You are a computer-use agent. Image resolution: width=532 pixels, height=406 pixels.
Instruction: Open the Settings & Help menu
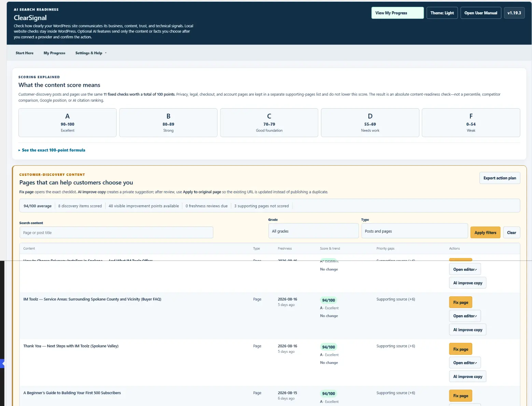pyautogui.click(x=91, y=53)
